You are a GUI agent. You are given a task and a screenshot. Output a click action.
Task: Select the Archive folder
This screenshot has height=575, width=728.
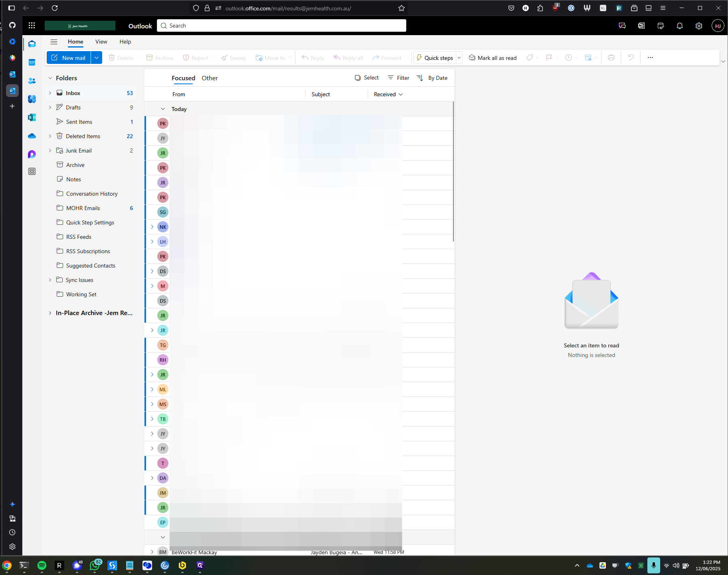(91, 165)
